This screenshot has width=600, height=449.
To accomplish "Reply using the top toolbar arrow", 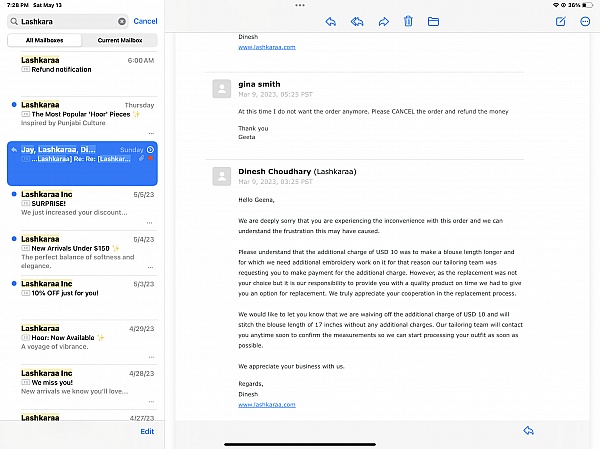I will point(330,20).
